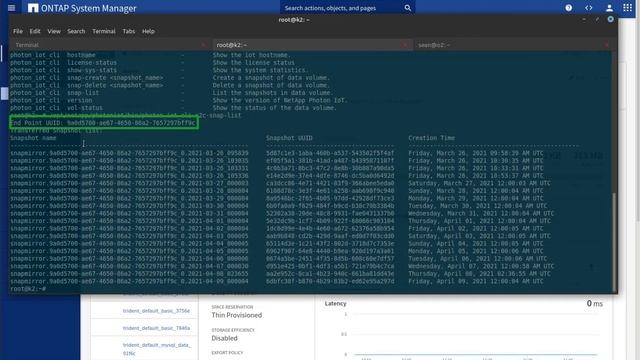Click the Snapshot UUID column header
The width and height of the screenshot is (640, 360).
pyautogui.click(x=289, y=138)
